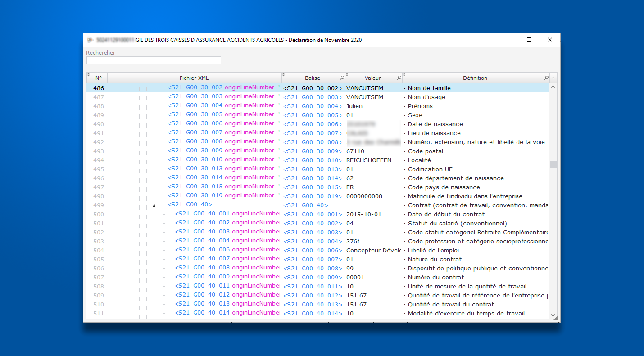
Task: Click Balise cell <S21_G00_30_002>
Action: (313, 88)
